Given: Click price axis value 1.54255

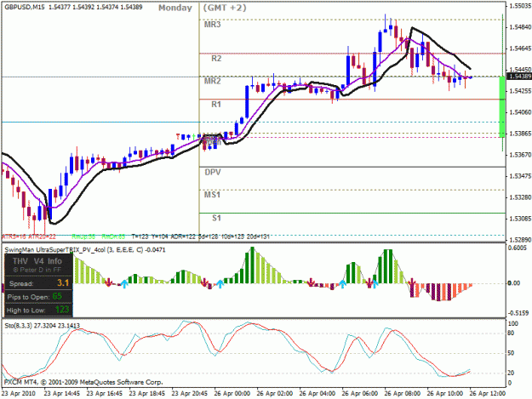Looking at the screenshot, I should (520, 91).
